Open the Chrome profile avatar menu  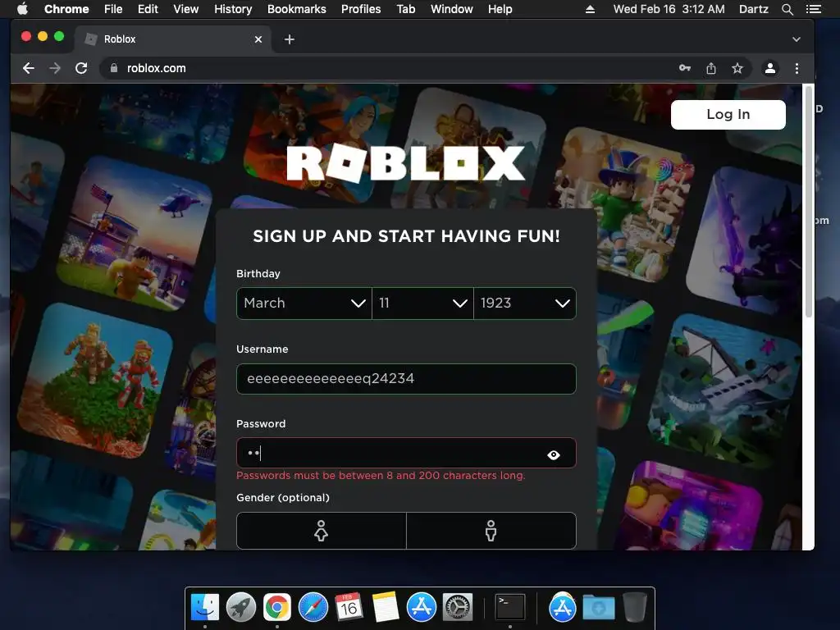point(769,68)
